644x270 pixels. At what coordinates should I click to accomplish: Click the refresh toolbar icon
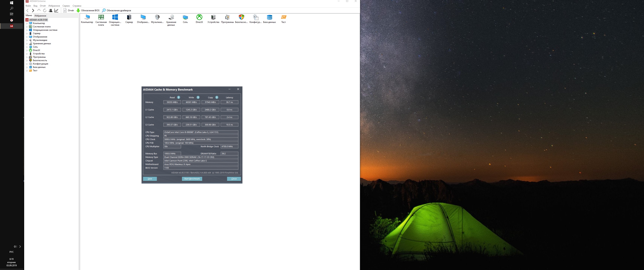45,10
